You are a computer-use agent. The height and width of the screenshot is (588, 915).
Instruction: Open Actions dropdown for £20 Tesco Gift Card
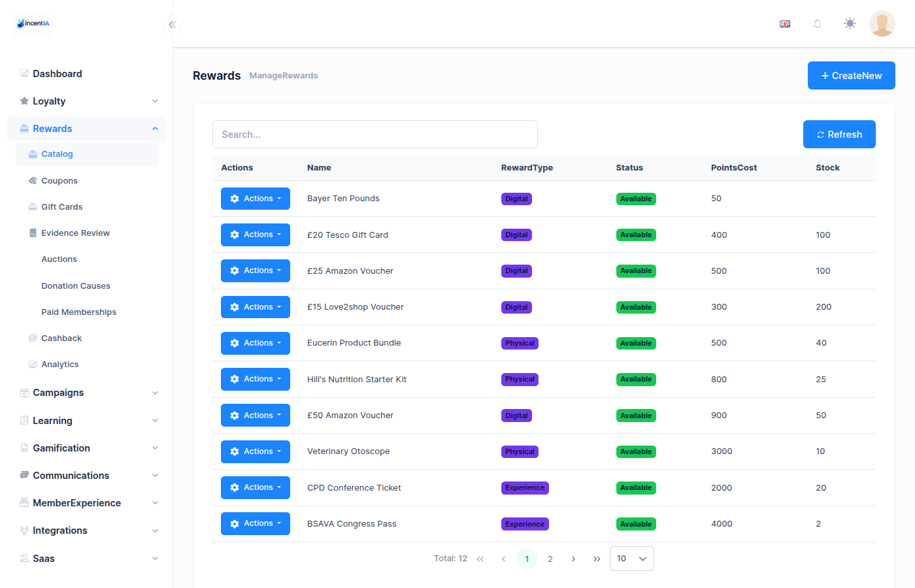tap(256, 235)
